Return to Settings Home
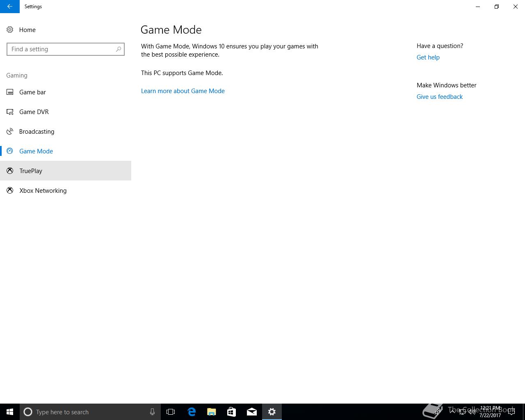The width and height of the screenshot is (525, 420). pyautogui.click(x=66, y=30)
